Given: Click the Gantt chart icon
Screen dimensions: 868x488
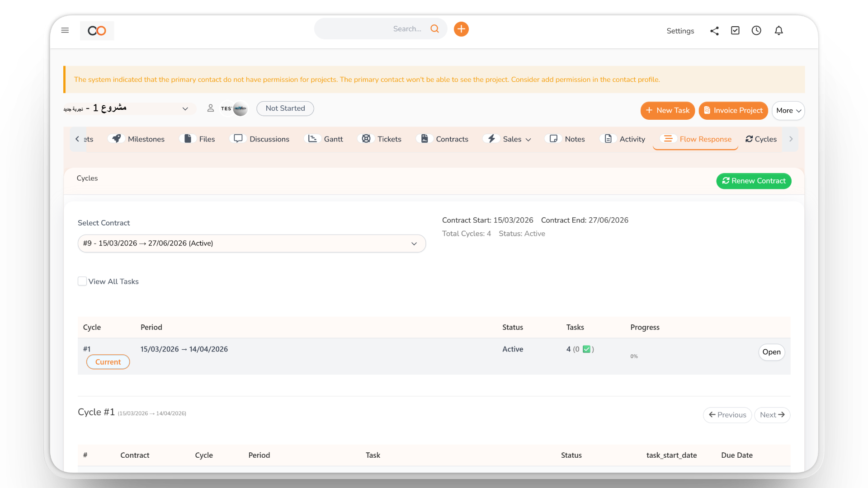Looking at the screenshot, I should tap(312, 139).
